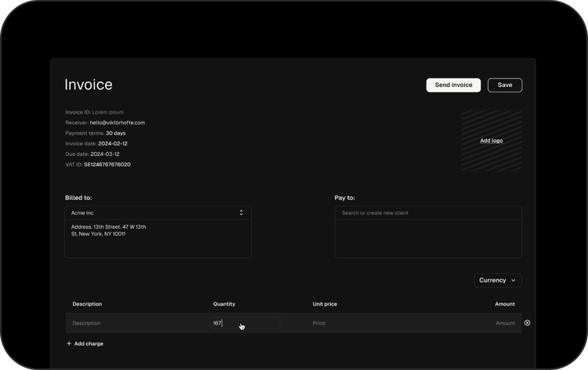Edit the Billed to address text area
The image size is (588, 370).
click(157, 238)
